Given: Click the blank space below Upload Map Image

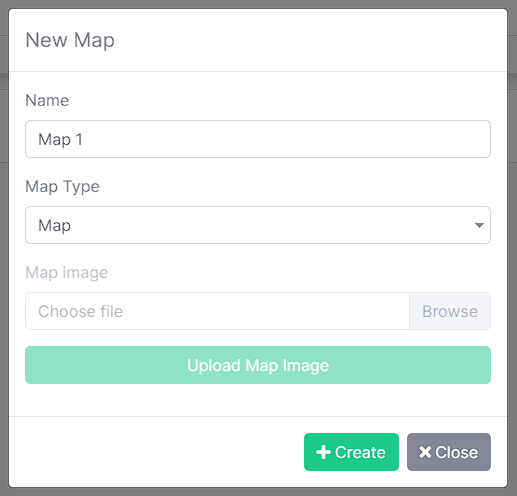Looking at the screenshot, I should 258,400.
